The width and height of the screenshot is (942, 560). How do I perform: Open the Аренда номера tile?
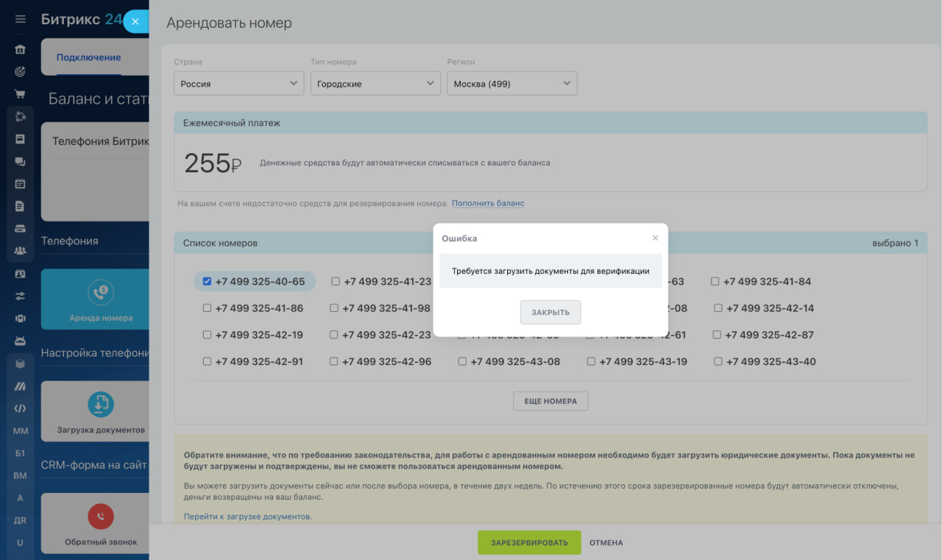[95, 299]
